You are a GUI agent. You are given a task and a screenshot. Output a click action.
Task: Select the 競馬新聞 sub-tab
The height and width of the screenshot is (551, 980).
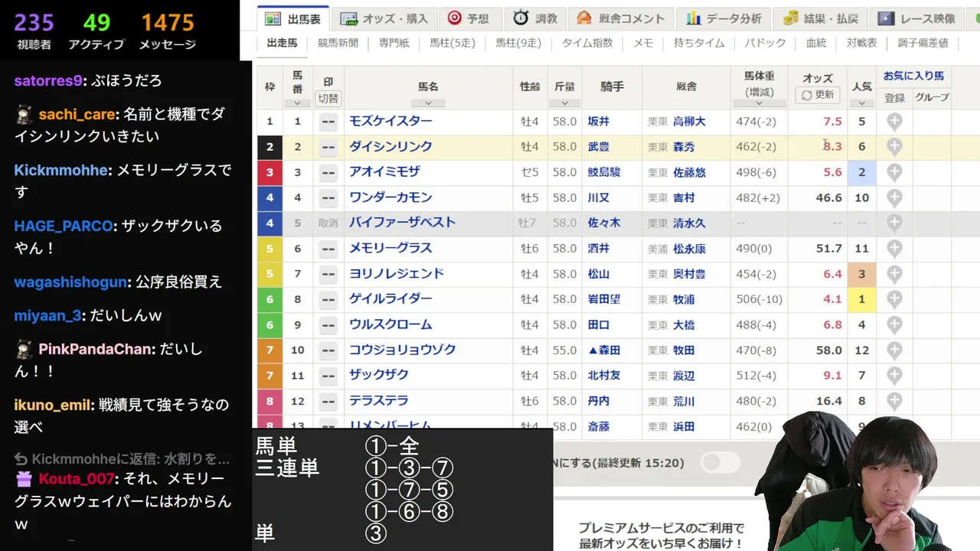point(338,43)
